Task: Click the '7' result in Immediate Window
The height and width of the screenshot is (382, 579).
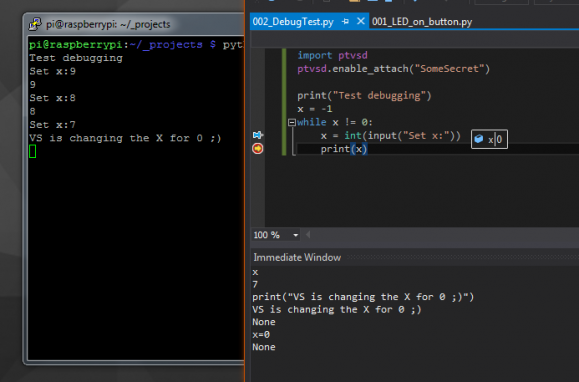Action: 255,284
